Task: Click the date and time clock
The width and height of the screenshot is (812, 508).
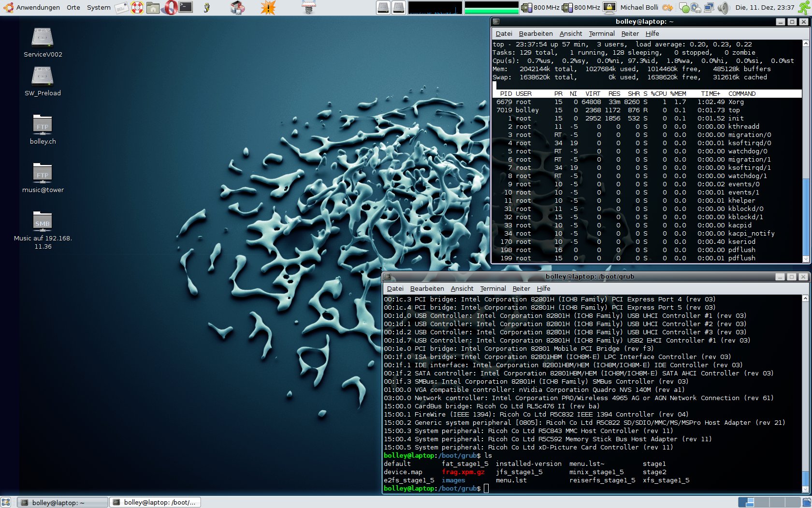Action: (765, 7)
